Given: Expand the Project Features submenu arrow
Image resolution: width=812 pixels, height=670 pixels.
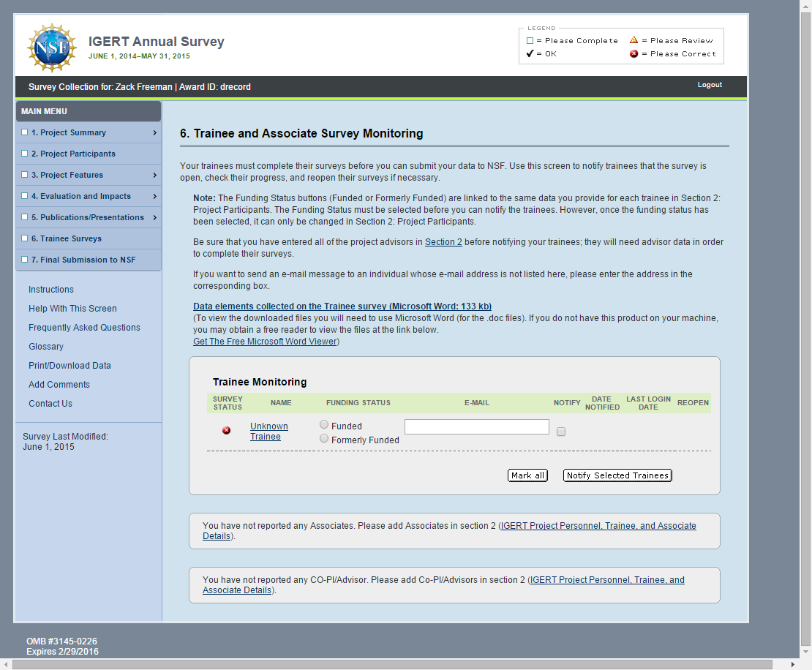Looking at the screenshot, I should 154,175.
